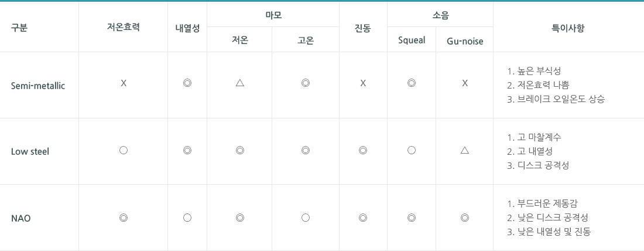Image resolution: width=644 pixels, height=251 pixels.
Task: Click the Low steel row label
Action: [30, 151]
